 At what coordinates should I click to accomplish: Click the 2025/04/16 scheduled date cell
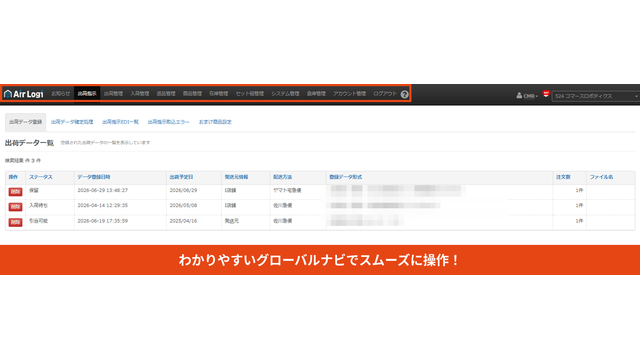(x=183, y=221)
